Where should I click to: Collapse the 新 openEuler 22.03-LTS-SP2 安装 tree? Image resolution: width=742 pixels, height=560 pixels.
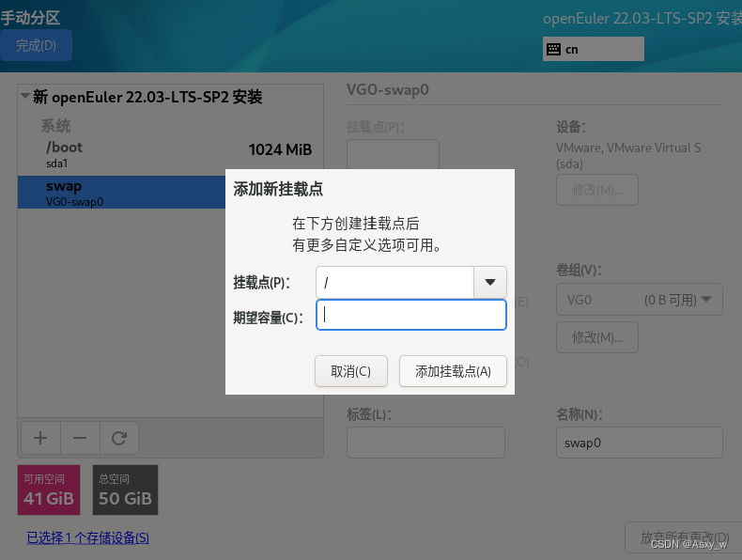click(x=25, y=96)
